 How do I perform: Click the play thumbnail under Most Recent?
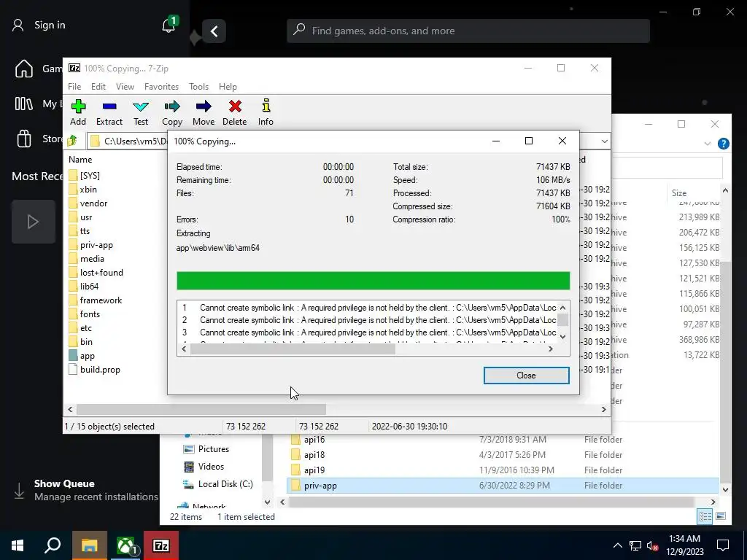coord(34,222)
